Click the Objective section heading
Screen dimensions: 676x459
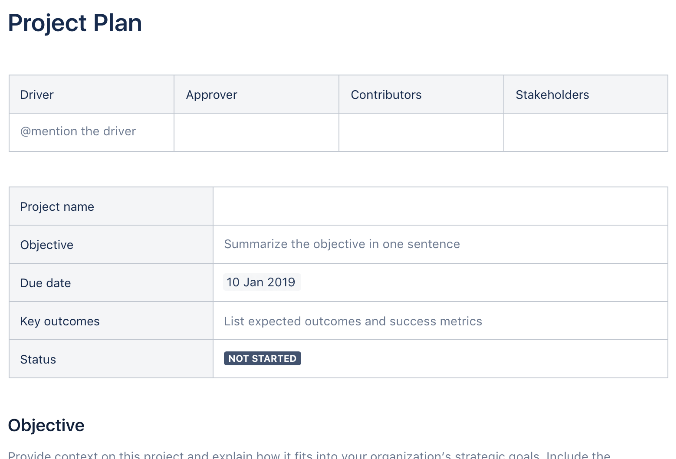(46, 425)
